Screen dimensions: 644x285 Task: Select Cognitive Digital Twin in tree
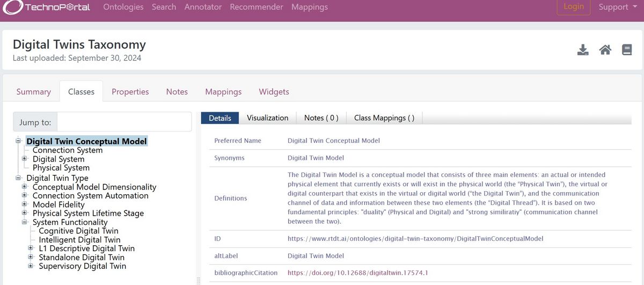[78, 231]
